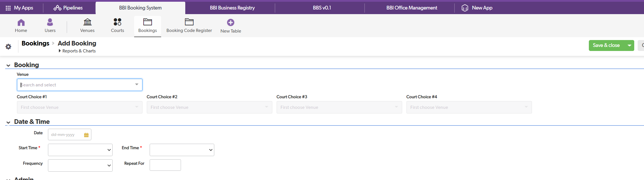Collapse the Date & Time section
This screenshot has width=644, height=180.
[8, 122]
